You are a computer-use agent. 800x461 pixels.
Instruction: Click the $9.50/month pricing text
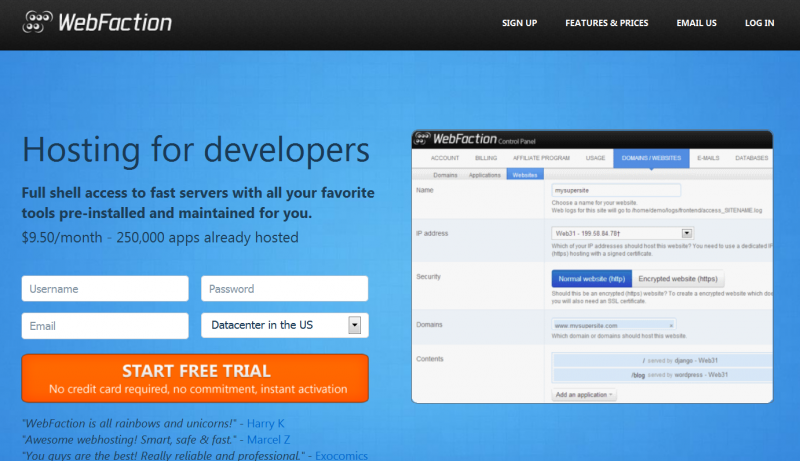point(62,238)
